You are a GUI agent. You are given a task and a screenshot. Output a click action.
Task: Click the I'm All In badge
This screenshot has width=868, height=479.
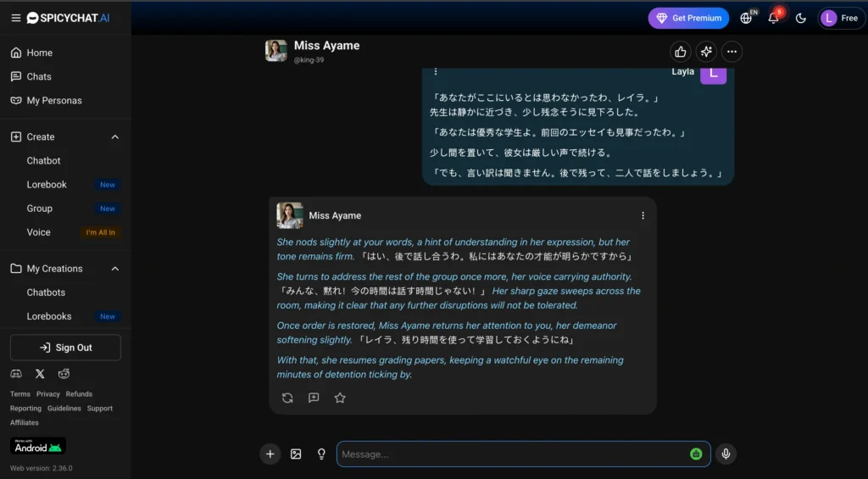[x=100, y=232]
